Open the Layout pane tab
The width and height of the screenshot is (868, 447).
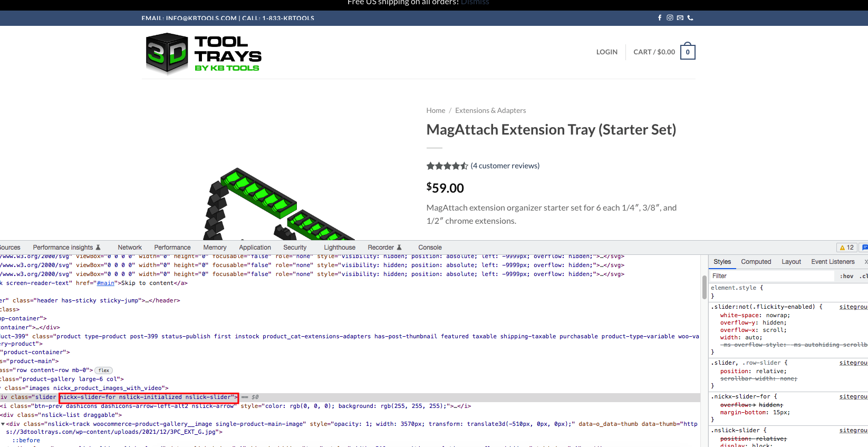791,262
